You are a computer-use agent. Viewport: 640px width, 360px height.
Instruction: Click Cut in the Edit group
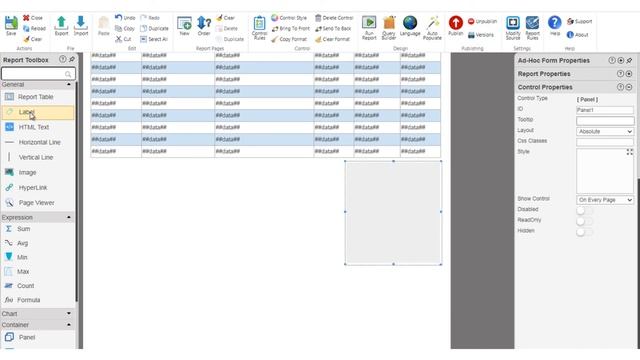pos(123,39)
